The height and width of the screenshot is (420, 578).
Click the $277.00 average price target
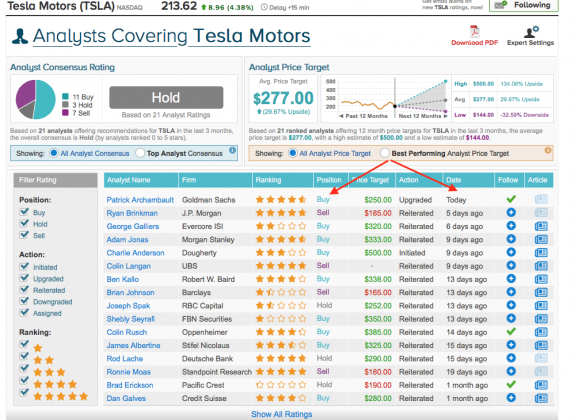point(283,98)
